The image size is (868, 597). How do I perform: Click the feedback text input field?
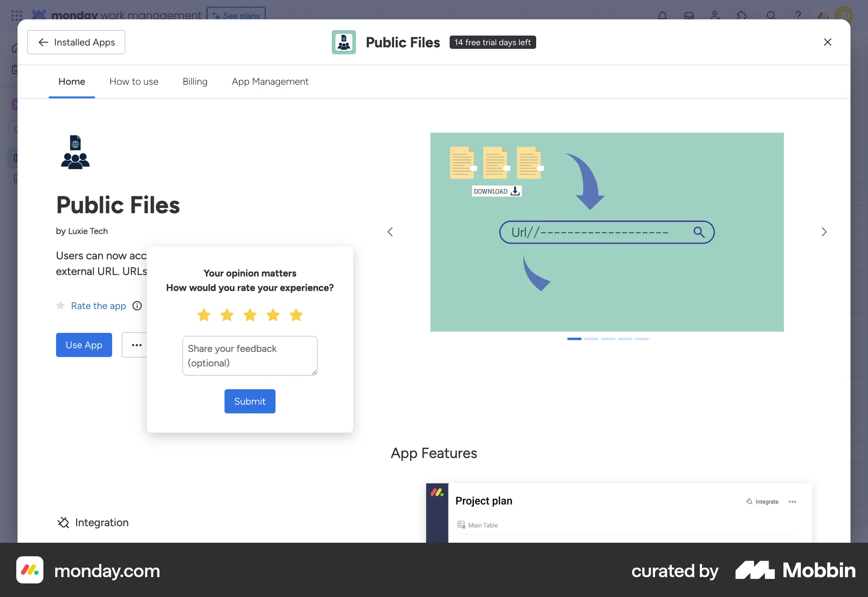[250, 356]
